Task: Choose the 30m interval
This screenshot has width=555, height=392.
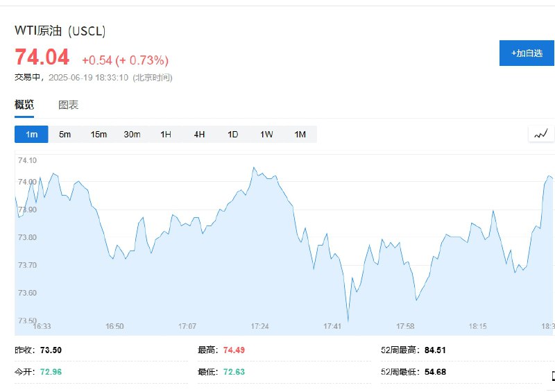Action: pos(132,134)
